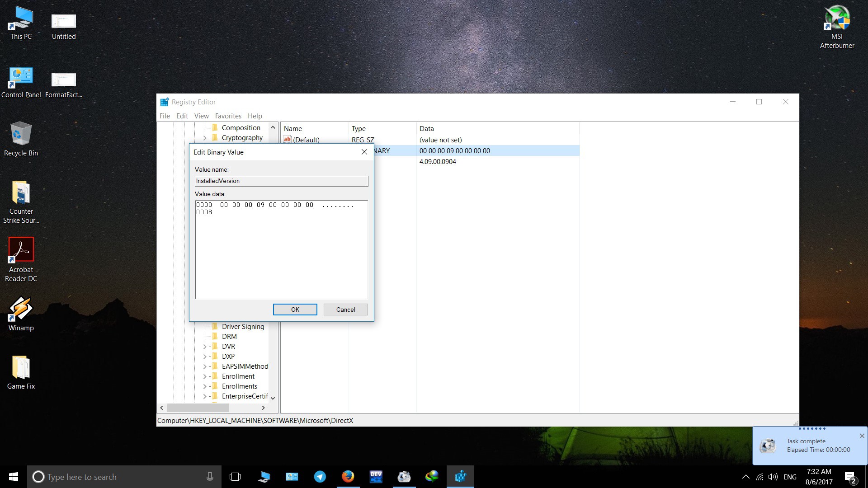Click Cancel in Edit Binary Value dialog
This screenshot has width=868, height=488.
pyautogui.click(x=345, y=310)
